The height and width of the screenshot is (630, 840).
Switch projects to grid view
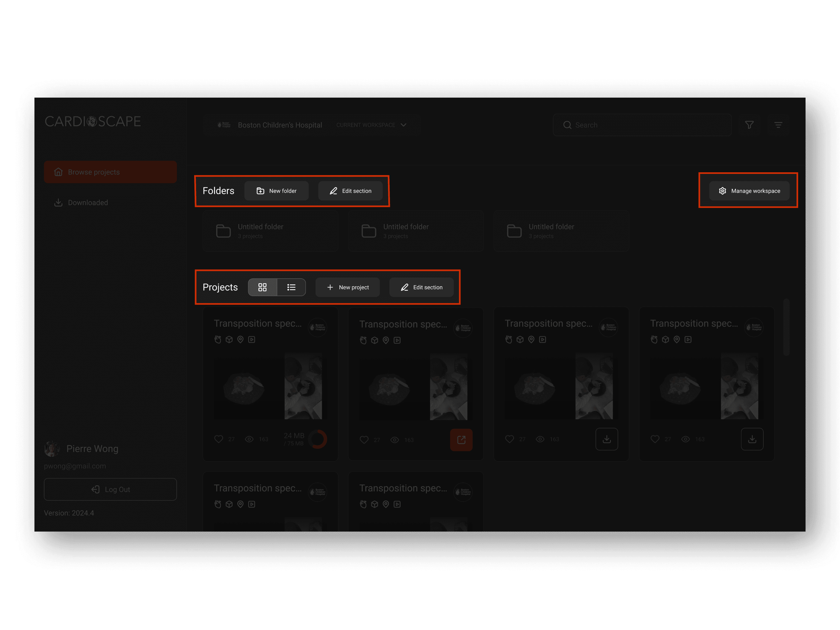click(262, 287)
